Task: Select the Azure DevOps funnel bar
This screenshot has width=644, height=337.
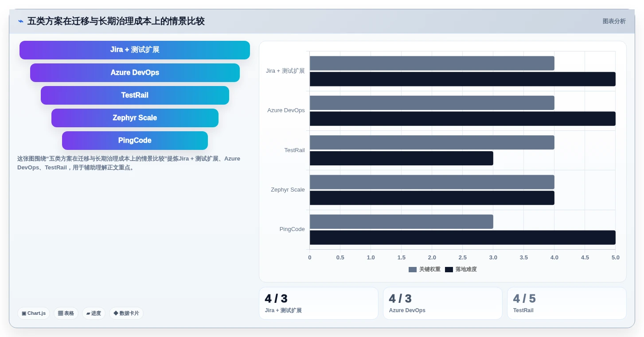Action: pos(135,73)
